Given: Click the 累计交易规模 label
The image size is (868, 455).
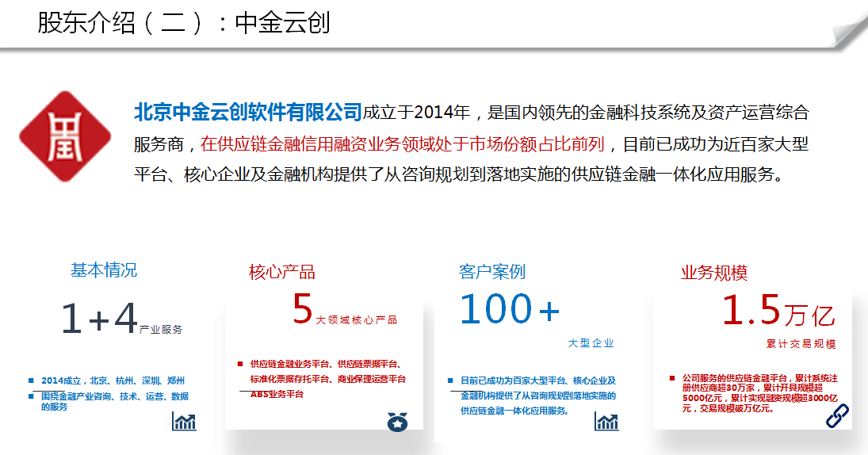Looking at the screenshot, I should [801, 345].
